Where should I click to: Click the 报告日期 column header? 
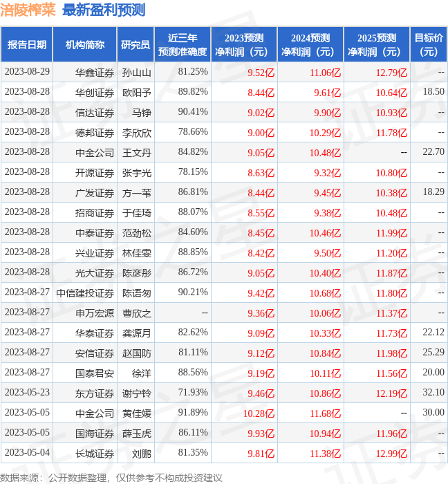tap(26, 45)
